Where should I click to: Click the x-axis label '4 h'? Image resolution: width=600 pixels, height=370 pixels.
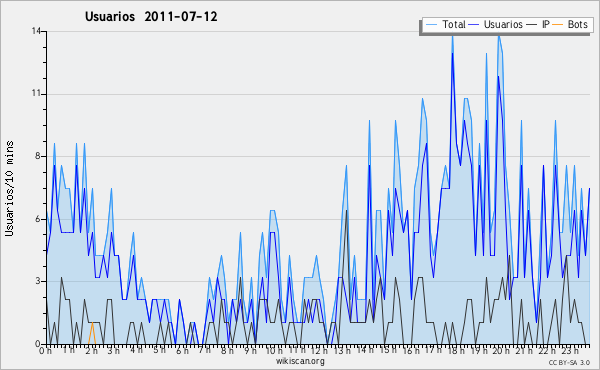pyautogui.click(x=136, y=350)
